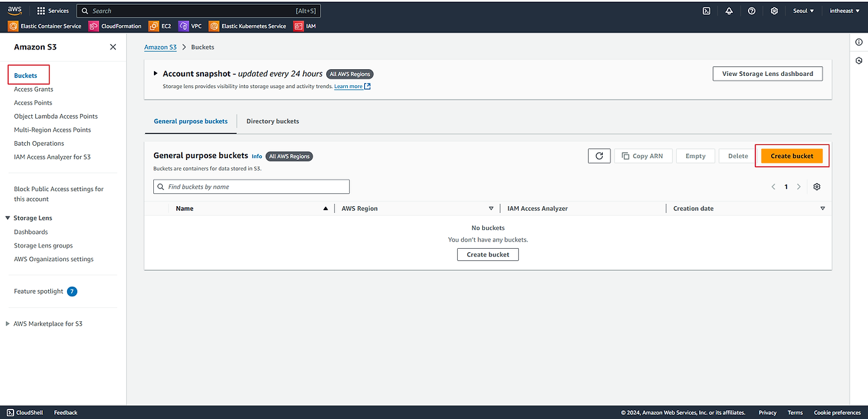Open IAM Access Analyzer for S3
868x419 pixels.
pos(52,157)
